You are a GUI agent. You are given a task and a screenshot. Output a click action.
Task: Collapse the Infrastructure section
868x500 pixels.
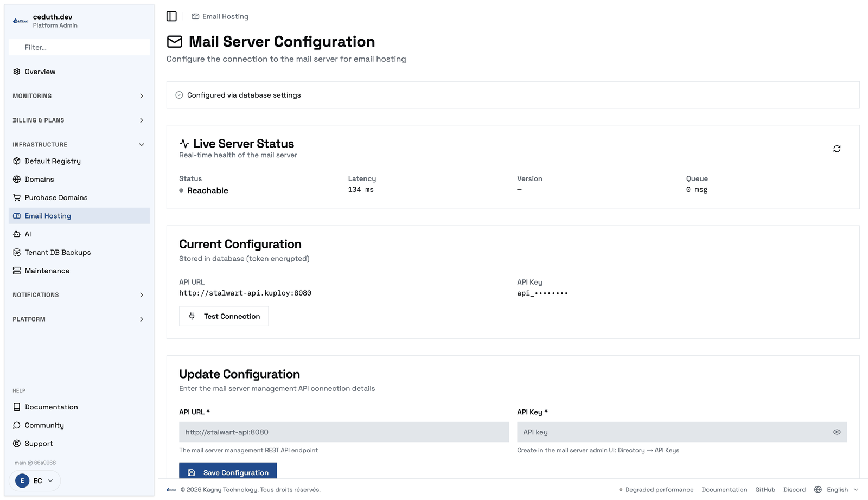tap(79, 145)
